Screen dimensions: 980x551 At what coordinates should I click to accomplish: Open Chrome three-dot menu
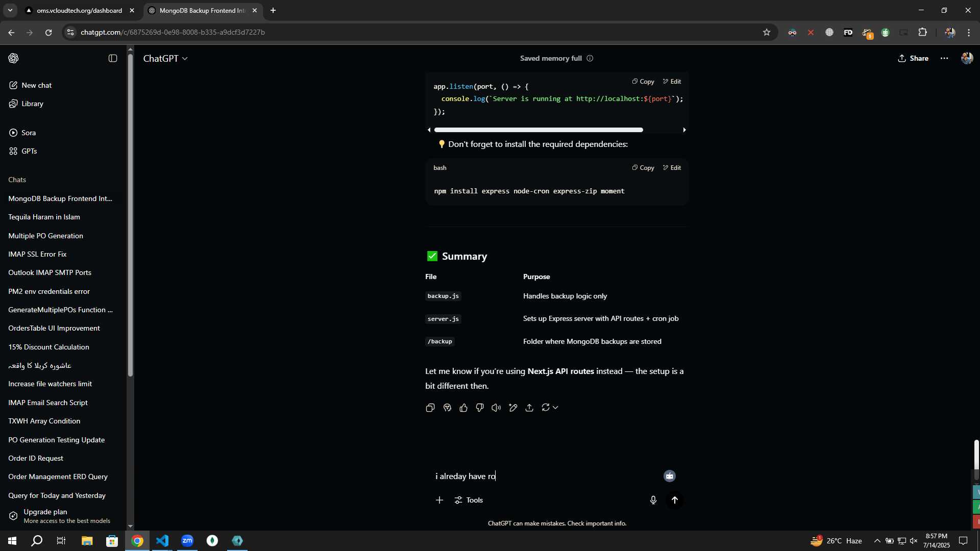969,32
